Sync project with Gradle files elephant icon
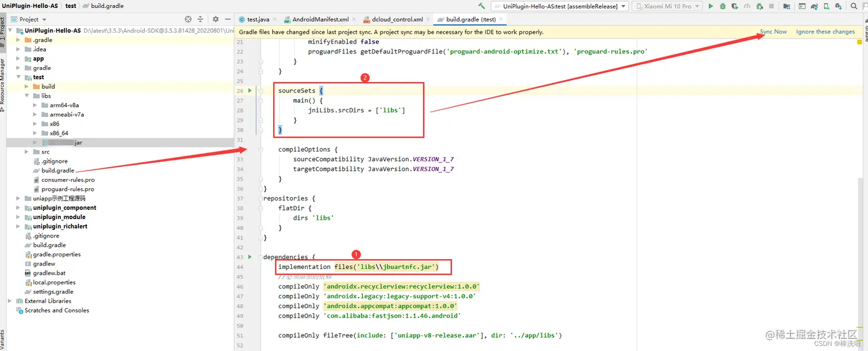 815,6
